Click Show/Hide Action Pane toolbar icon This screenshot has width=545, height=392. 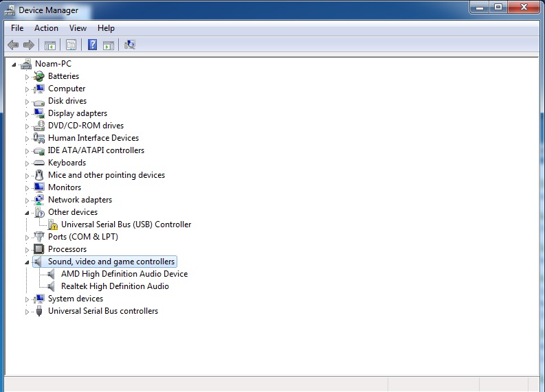(x=109, y=45)
